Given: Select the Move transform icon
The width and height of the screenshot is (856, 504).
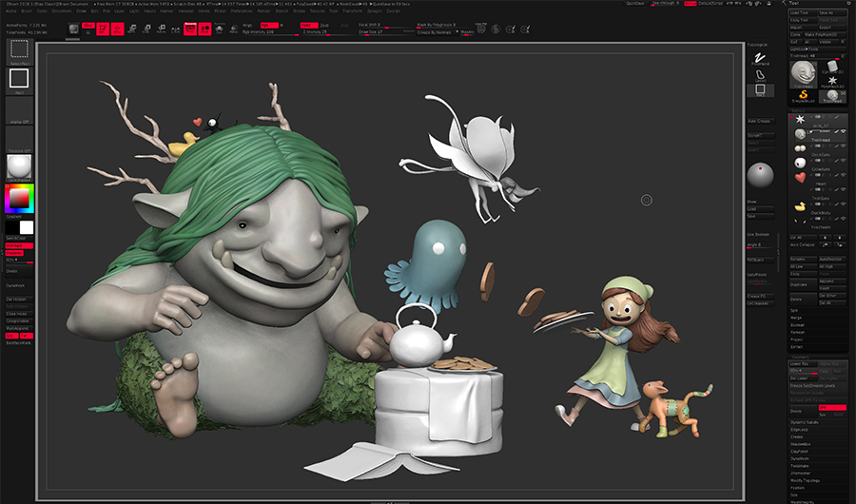Looking at the screenshot, I should (131, 29).
